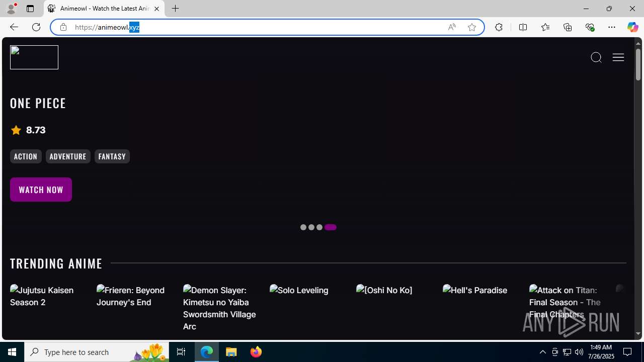Enable Split screen view
644x362 pixels.
coord(523,27)
